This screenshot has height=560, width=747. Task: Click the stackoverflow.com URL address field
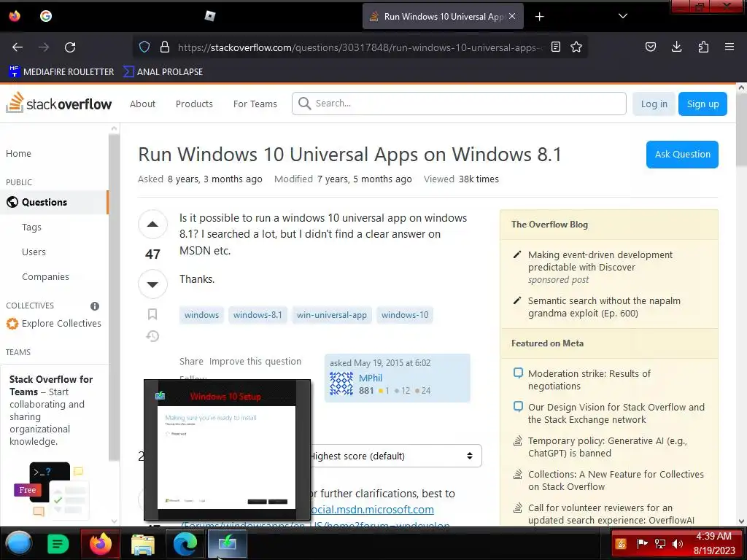click(360, 47)
